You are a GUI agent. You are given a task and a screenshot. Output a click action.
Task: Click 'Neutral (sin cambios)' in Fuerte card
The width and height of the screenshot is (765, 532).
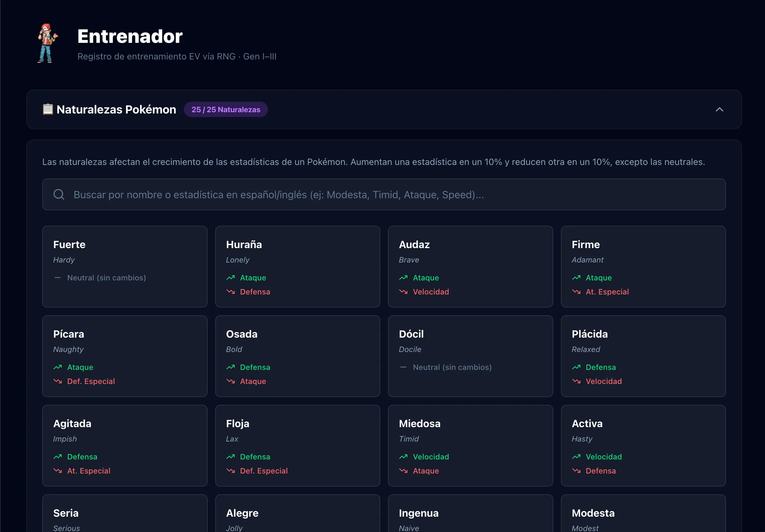[x=106, y=278]
